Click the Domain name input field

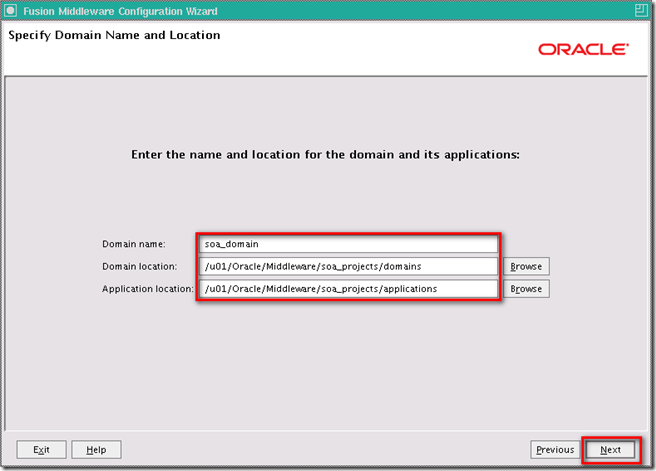click(x=348, y=244)
